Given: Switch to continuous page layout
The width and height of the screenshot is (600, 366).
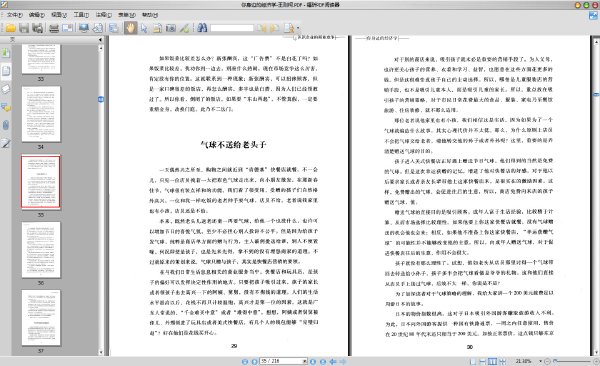Looking at the screenshot, I should point(483,361).
